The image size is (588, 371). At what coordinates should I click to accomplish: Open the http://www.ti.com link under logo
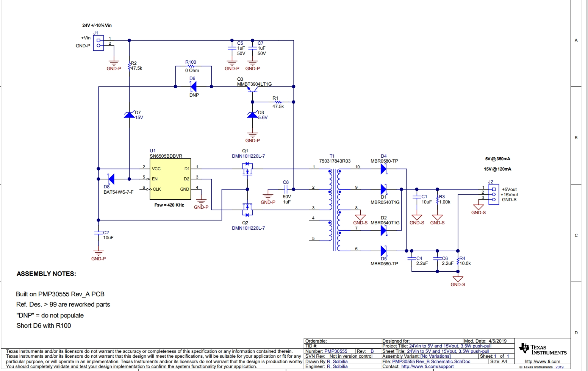click(x=542, y=362)
